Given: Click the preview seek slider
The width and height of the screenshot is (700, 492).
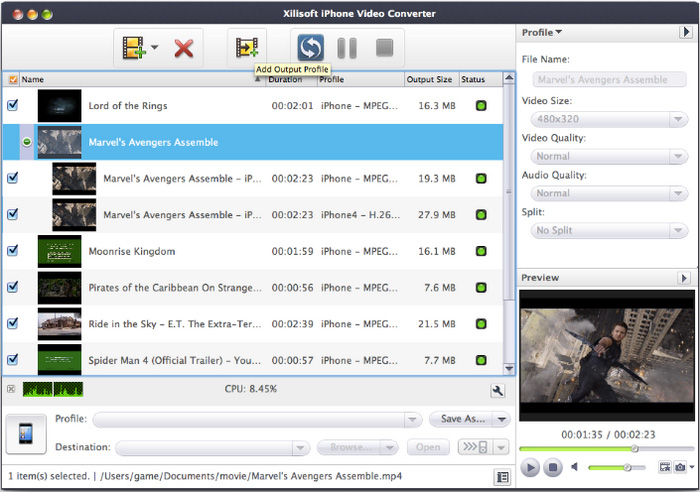Looking at the screenshot, I should (x=607, y=449).
